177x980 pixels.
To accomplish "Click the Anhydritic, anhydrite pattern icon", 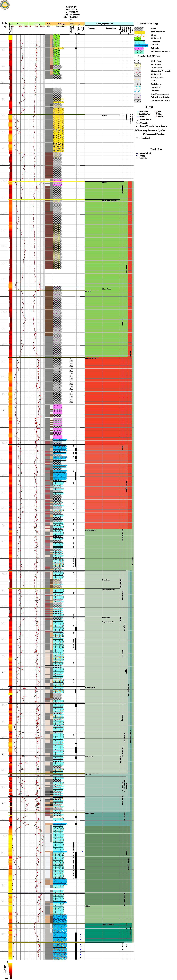I will click(138, 97).
